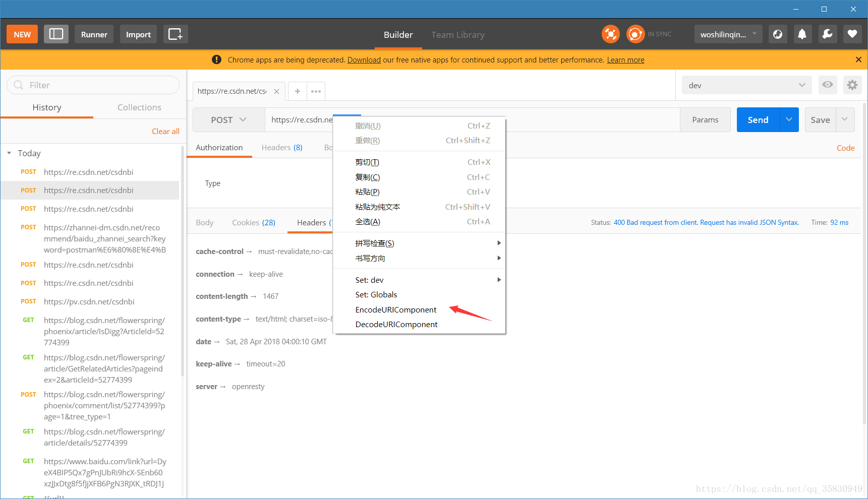868x499 pixels.
Task: Open the interceptor satellite icon
Action: (611, 34)
